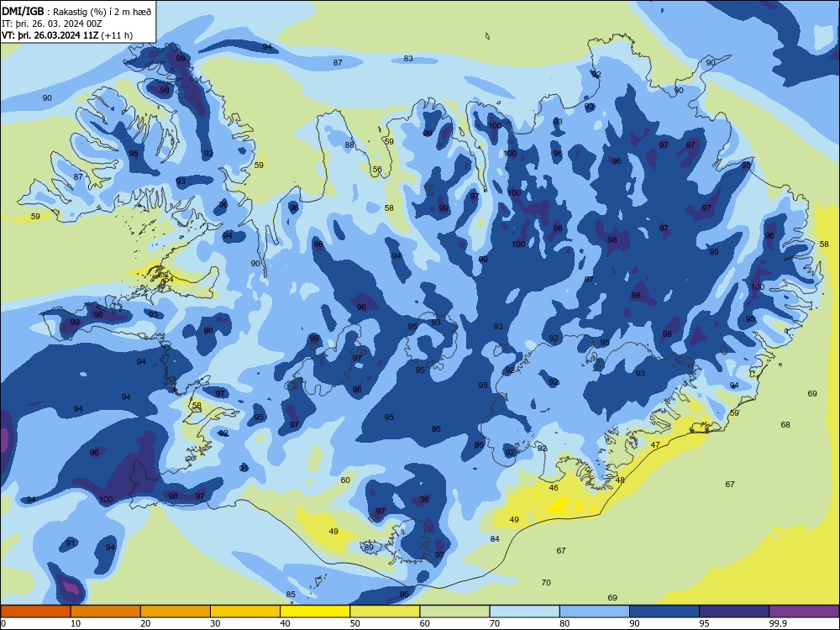The width and height of the screenshot is (840, 630).
Task: Click the initialization time line 'IT: þri. 26. 03. 2024 00Z'
Action: (x=52, y=24)
